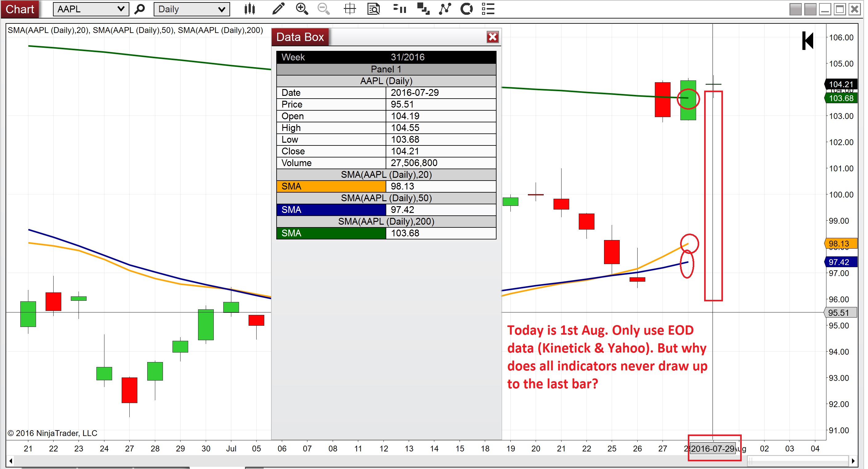
Task: Click the zoom out magnifier icon
Action: click(324, 9)
